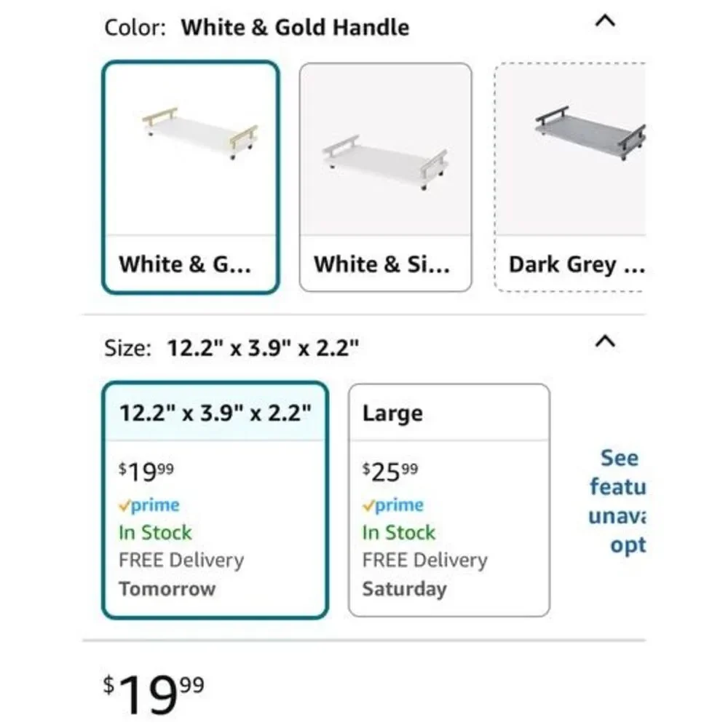728x728 pixels.
Task: Choose the 12.2" x 3.9" x 2.2" size option
Action: pyautogui.click(x=215, y=500)
